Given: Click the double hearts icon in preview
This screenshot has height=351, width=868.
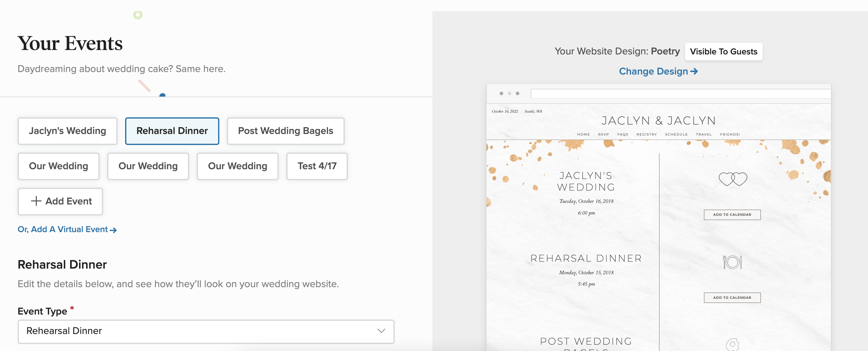Looking at the screenshot, I should click(x=733, y=179).
